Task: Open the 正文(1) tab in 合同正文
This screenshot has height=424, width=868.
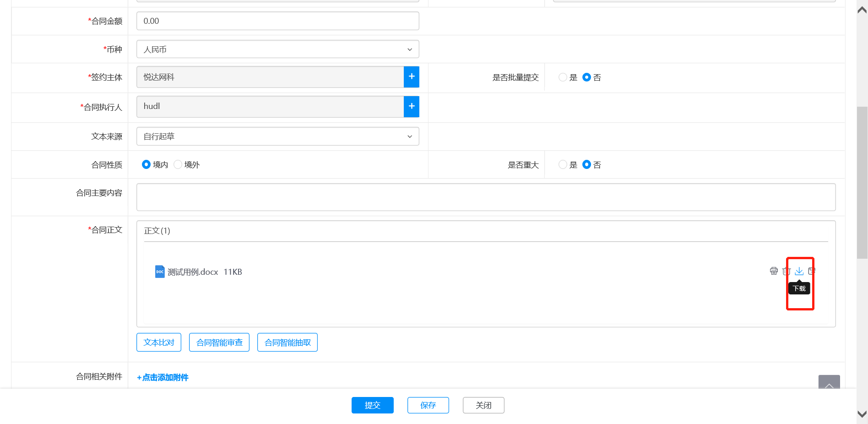Action: coord(157,231)
